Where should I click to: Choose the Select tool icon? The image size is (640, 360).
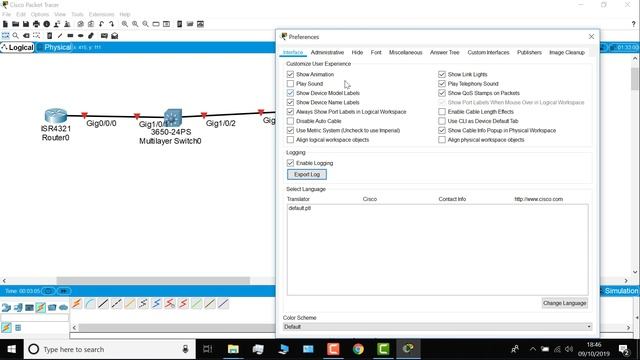5,36
